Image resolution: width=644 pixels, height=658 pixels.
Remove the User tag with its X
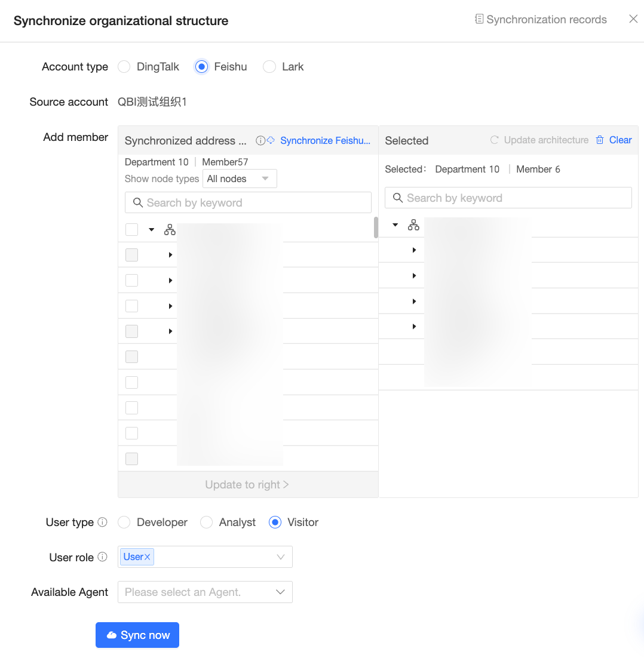(148, 557)
